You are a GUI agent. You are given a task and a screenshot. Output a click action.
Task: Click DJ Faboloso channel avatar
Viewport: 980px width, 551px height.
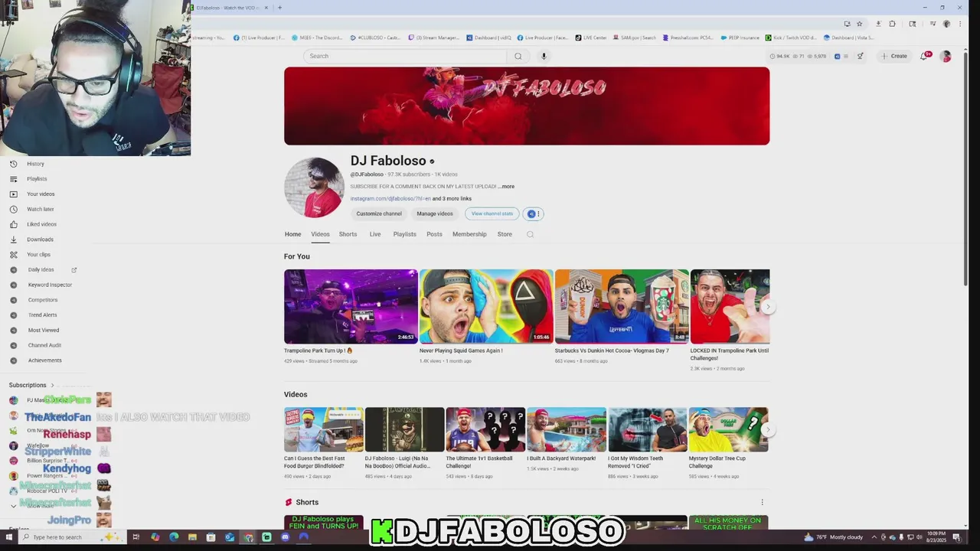click(x=314, y=187)
